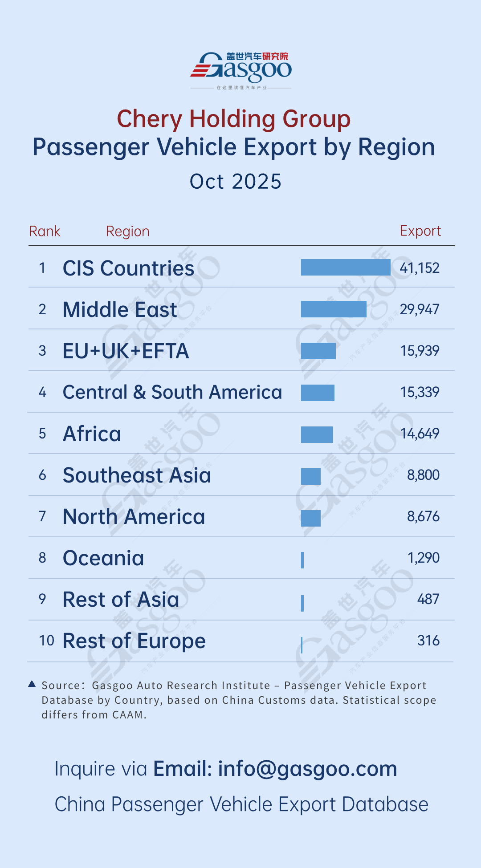481x868 pixels.
Task: Click the Rest of Europe label
Action: [x=134, y=641]
